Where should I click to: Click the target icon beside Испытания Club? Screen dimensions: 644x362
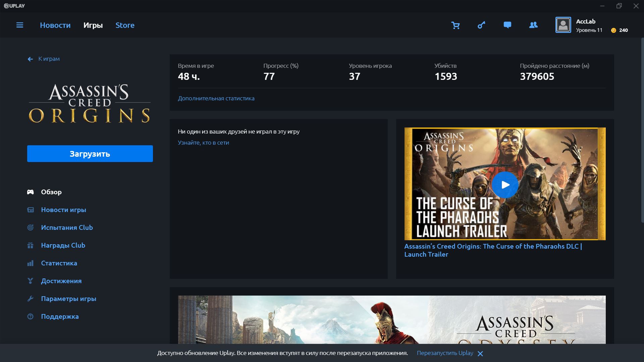pos(31,227)
